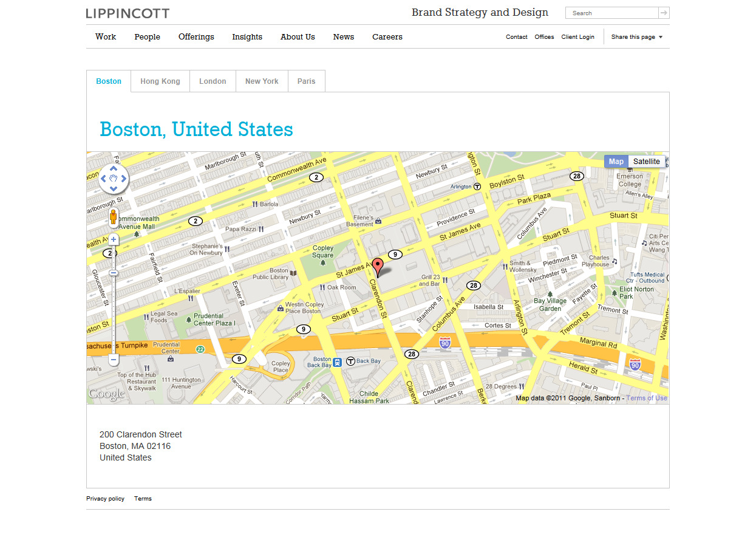The height and width of the screenshot is (534, 756).
Task: Click the Brand Strategy and Design tagline
Action: tap(480, 12)
